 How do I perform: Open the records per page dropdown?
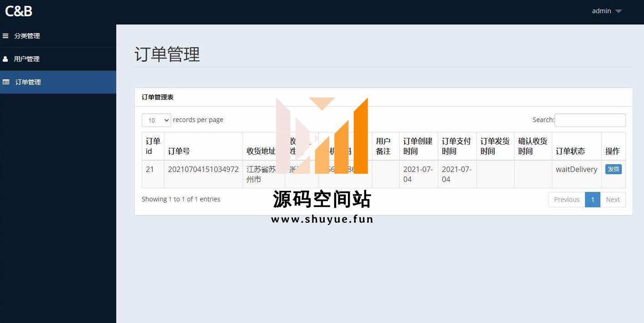coord(156,120)
